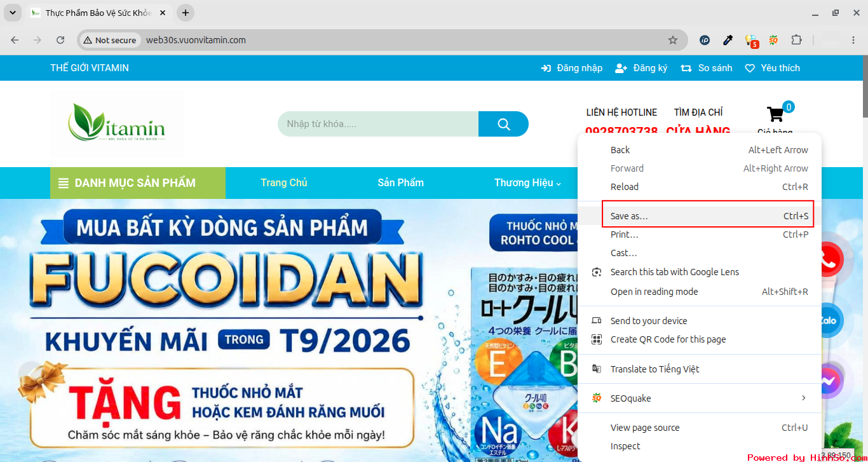Click the cart count badge showing 0
This screenshot has height=462, width=868.
(x=789, y=107)
